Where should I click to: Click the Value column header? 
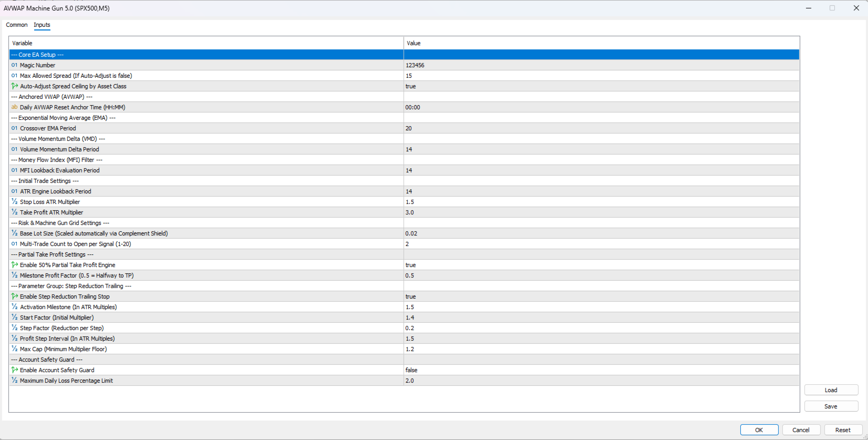(602, 43)
